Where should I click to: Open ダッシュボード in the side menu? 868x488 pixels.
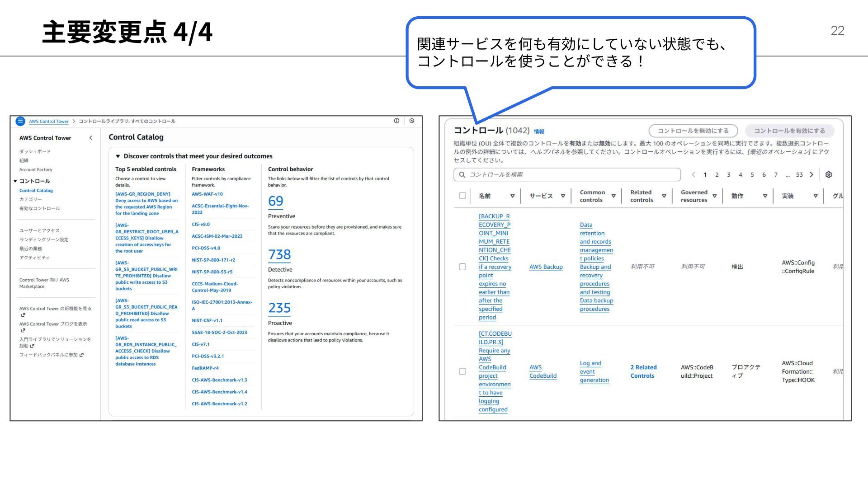(x=35, y=151)
